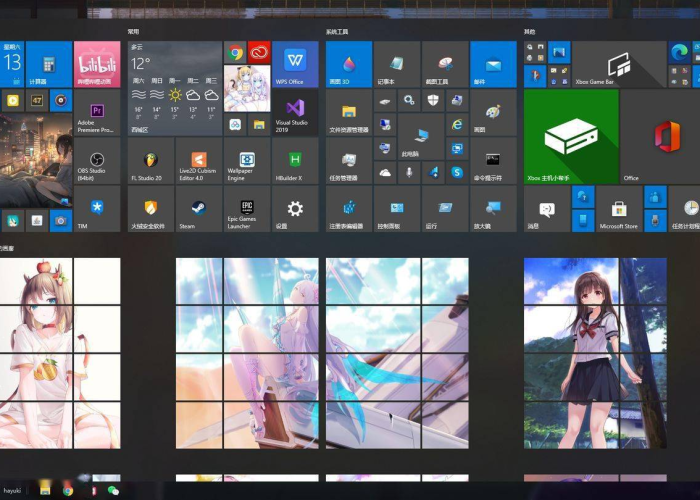The image size is (700, 500).
Task: Click hayuki user on taskbar
Action: click(12, 490)
